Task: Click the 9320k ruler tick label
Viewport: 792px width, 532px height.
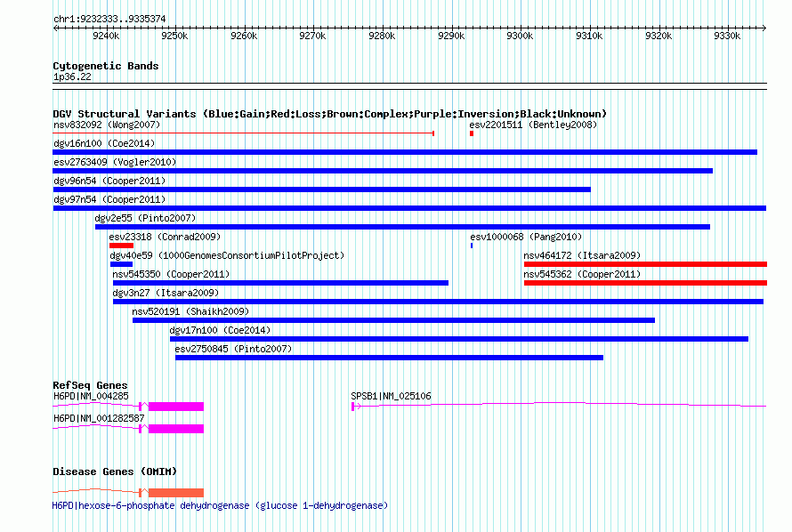Action: (x=659, y=36)
